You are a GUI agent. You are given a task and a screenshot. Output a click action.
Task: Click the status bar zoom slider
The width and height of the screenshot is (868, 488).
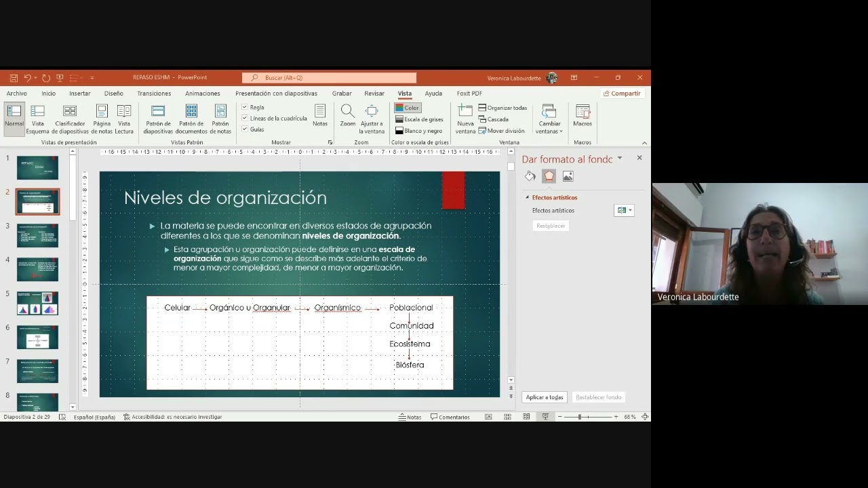point(587,417)
